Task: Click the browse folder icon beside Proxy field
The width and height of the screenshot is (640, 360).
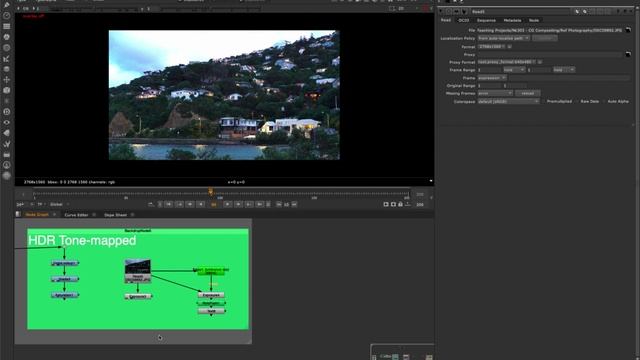Action: coord(628,54)
